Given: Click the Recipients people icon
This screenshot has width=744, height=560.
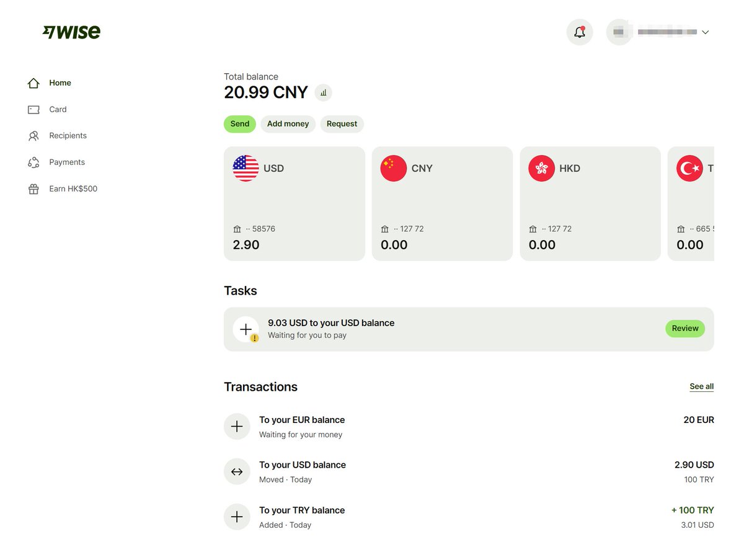Looking at the screenshot, I should point(33,136).
